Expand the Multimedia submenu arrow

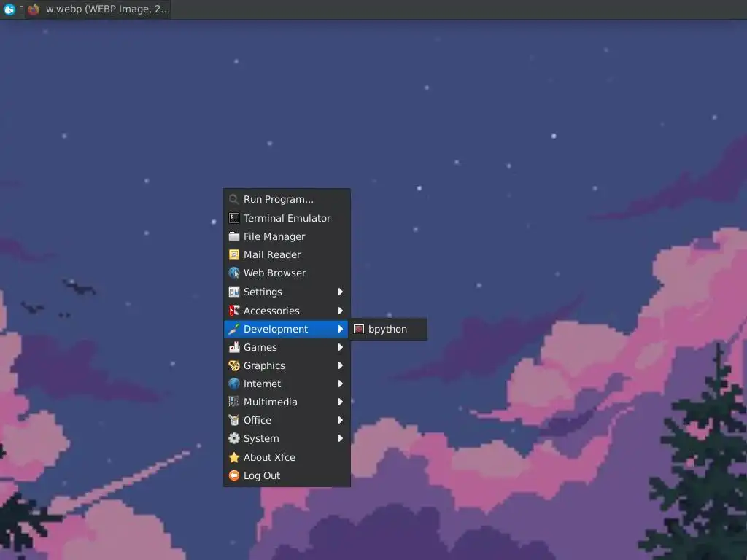340,402
